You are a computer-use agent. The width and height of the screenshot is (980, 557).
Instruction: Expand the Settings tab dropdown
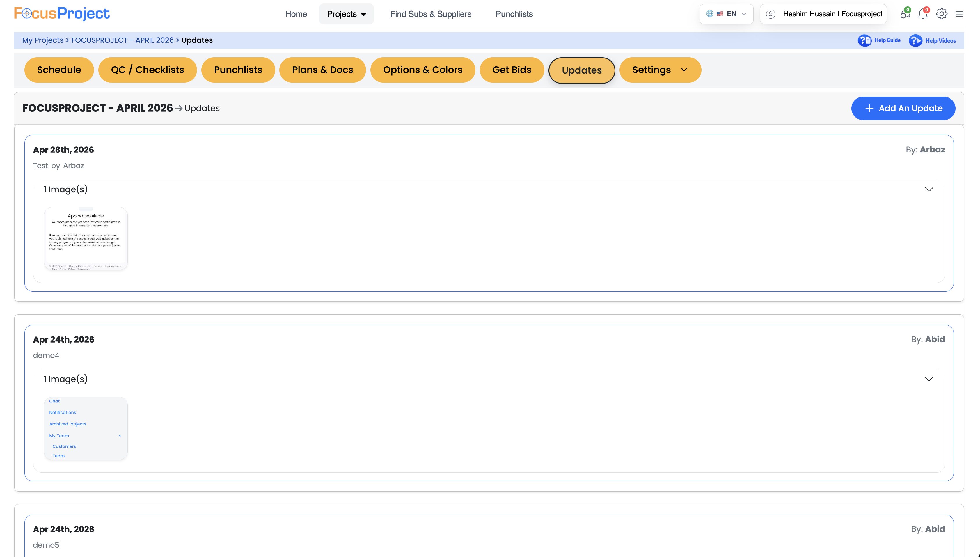coord(684,70)
